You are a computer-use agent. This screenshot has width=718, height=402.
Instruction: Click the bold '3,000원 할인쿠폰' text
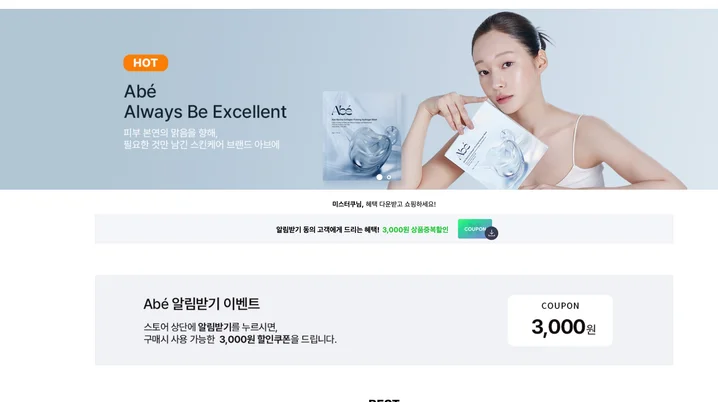(x=255, y=339)
